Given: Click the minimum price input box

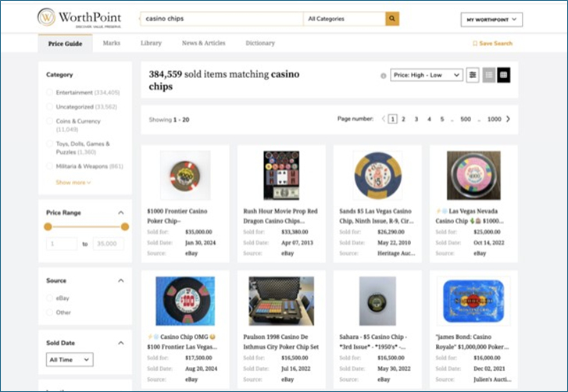Looking at the screenshot, I should coord(62,244).
